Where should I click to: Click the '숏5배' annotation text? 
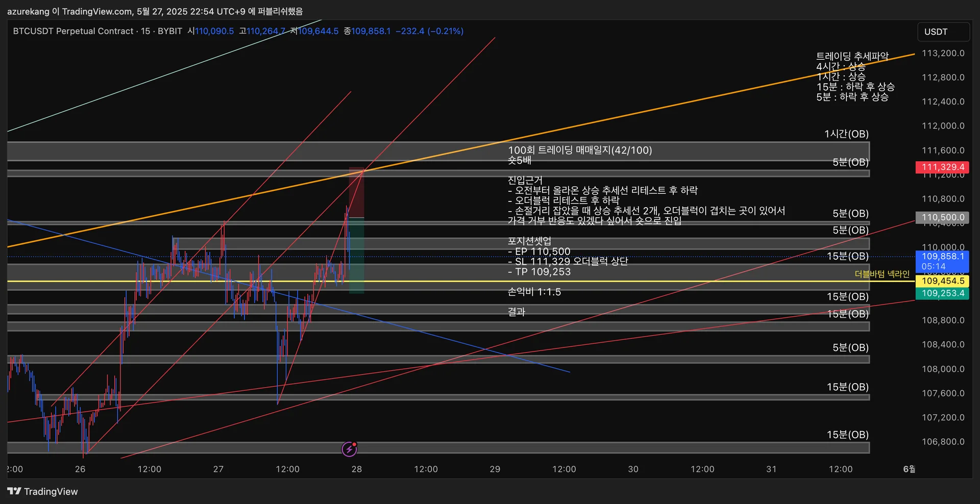coord(520,160)
